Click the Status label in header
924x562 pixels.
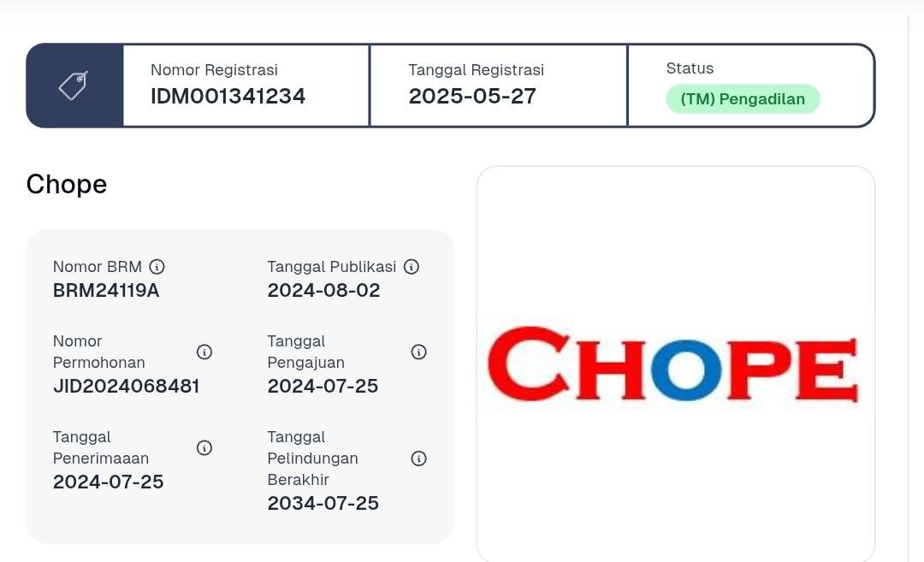(x=690, y=69)
